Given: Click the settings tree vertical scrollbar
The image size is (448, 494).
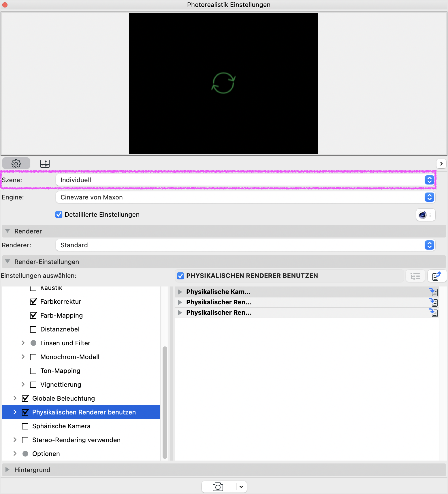Looking at the screenshot, I should pyautogui.click(x=165, y=402).
